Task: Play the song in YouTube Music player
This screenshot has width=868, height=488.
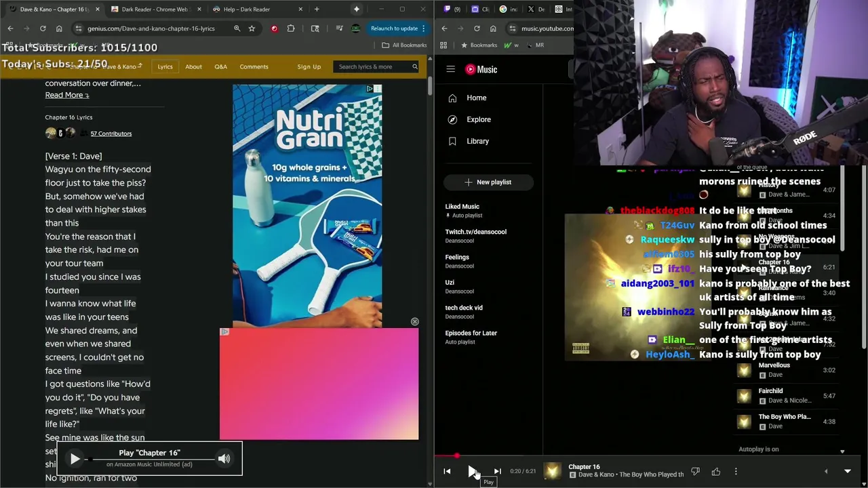Action: (472, 471)
